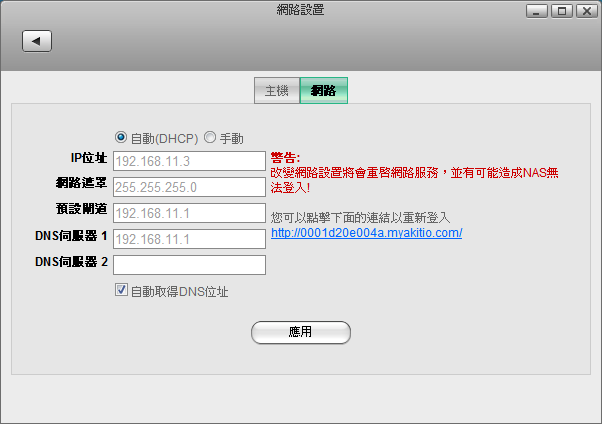
Task: Open the myakitio.com re-login link
Action: (366, 233)
